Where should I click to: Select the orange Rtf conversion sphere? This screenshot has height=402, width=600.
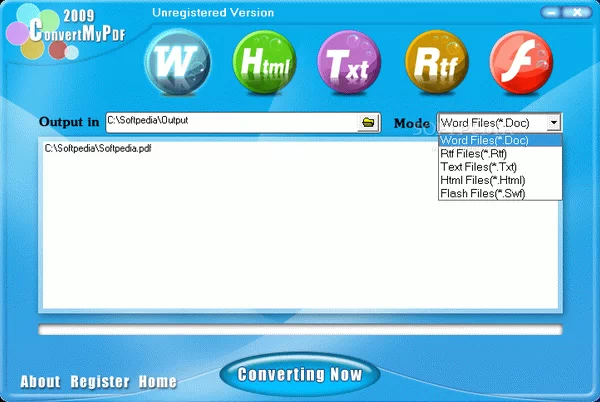[x=437, y=62]
